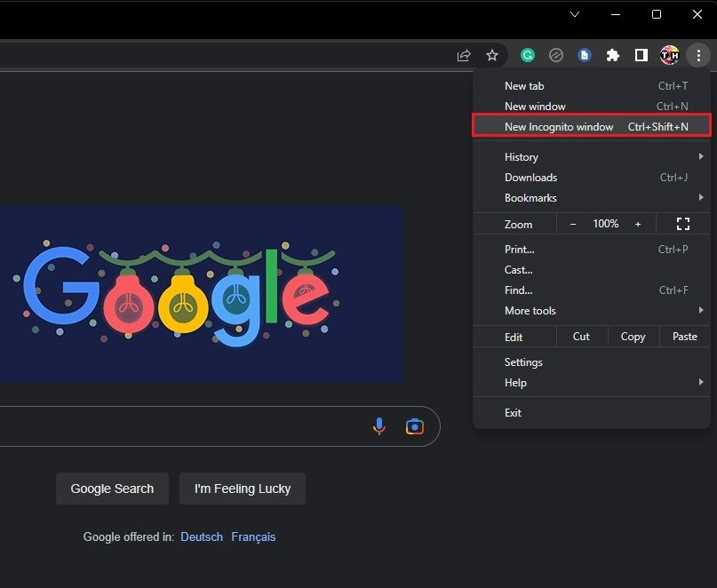This screenshot has width=717, height=588.
Task: Click the three-dot Chrome menu icon
Action: click(x=698, y=55)
